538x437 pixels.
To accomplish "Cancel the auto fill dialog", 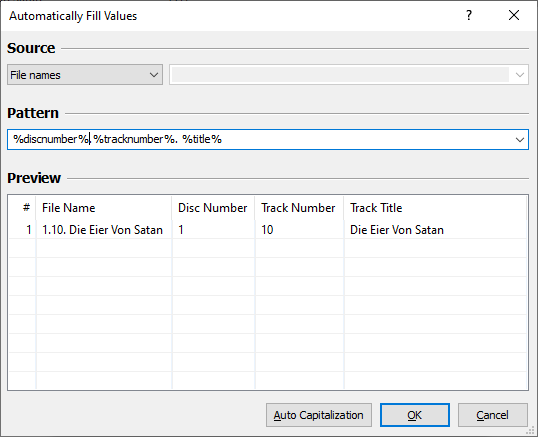I will [x=492, y=415].
